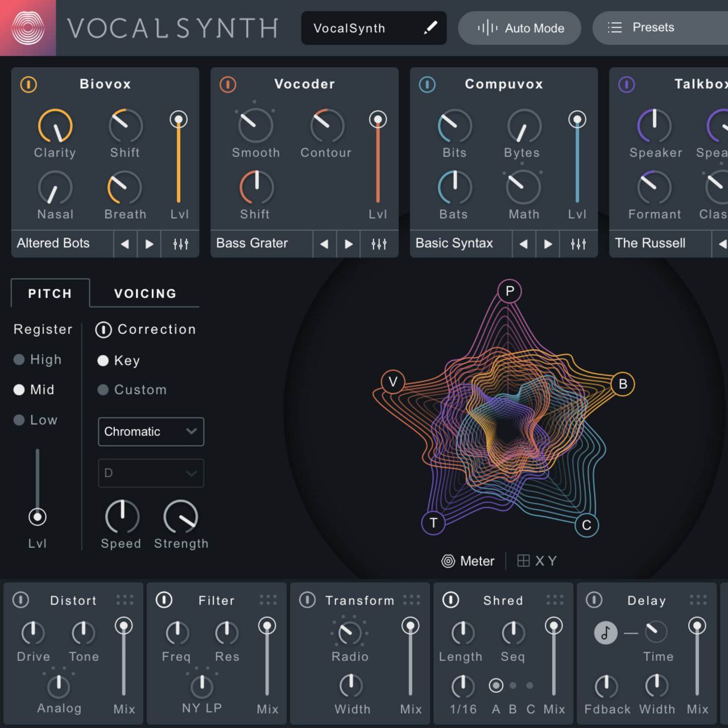This screenshot has width=728, height=728.
Task: Switch visualizer to Meter view
Action: pos(468,561)
